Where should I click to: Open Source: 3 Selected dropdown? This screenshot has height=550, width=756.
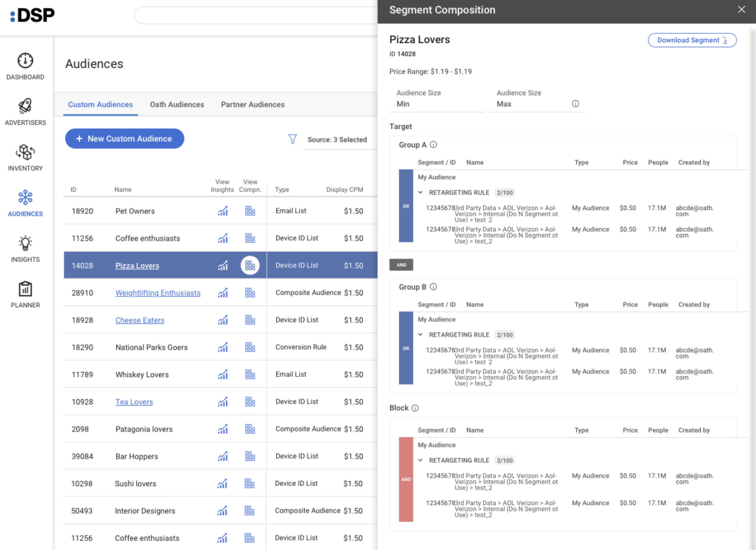[x=340, y=139]
